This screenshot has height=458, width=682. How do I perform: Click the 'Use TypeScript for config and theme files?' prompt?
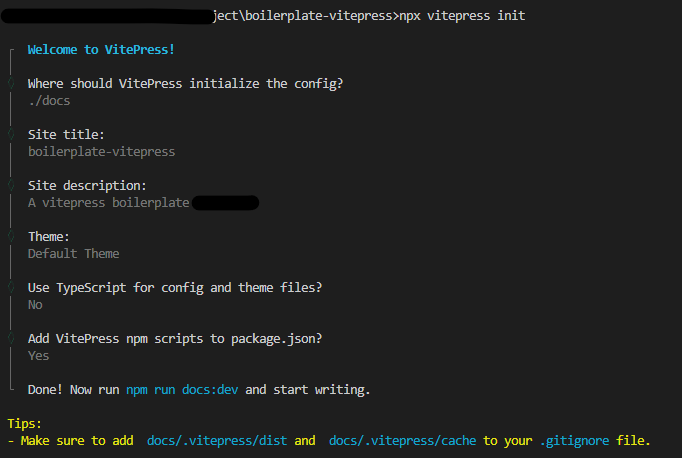(x=175, y=288)
